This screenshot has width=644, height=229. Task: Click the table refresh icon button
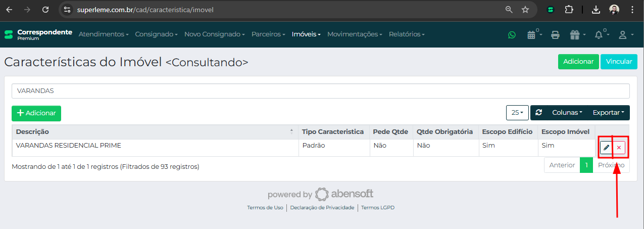(x=539, y=113)
